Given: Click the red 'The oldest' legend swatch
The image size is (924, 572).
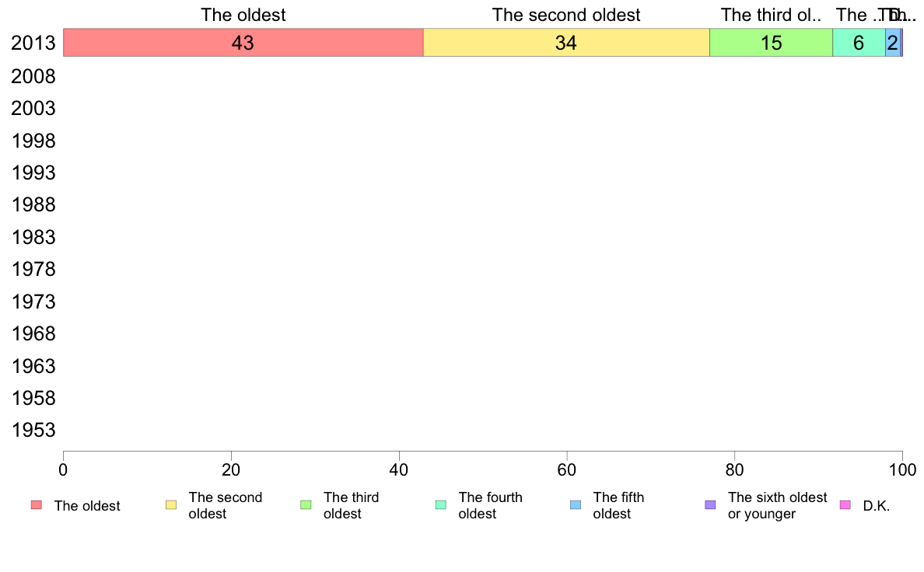Looking at the screenshot, I should (x=37, y=505).
